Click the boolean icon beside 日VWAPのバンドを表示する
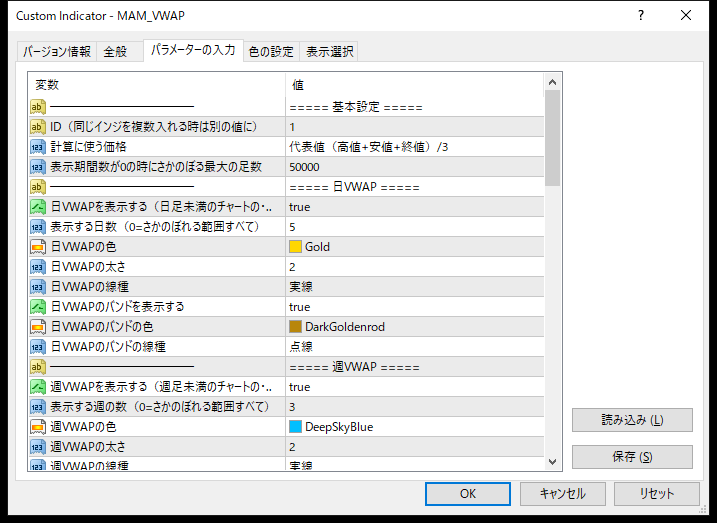The image size is (717, 523). [x=38, y=307]
